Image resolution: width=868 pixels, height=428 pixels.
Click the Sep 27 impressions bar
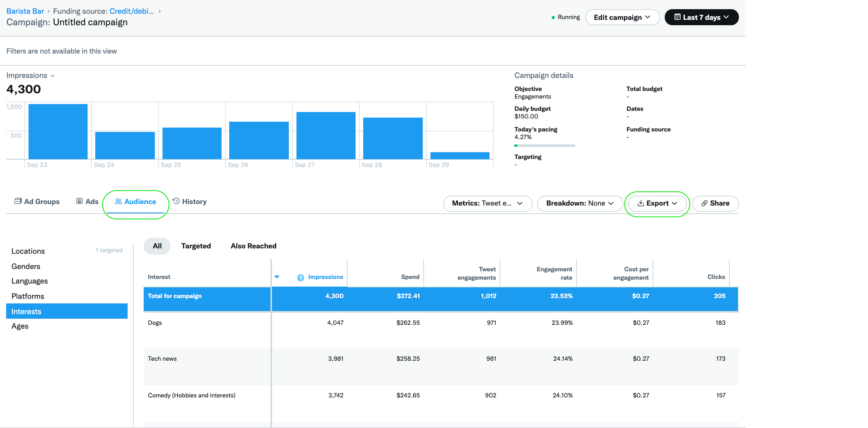326,135
